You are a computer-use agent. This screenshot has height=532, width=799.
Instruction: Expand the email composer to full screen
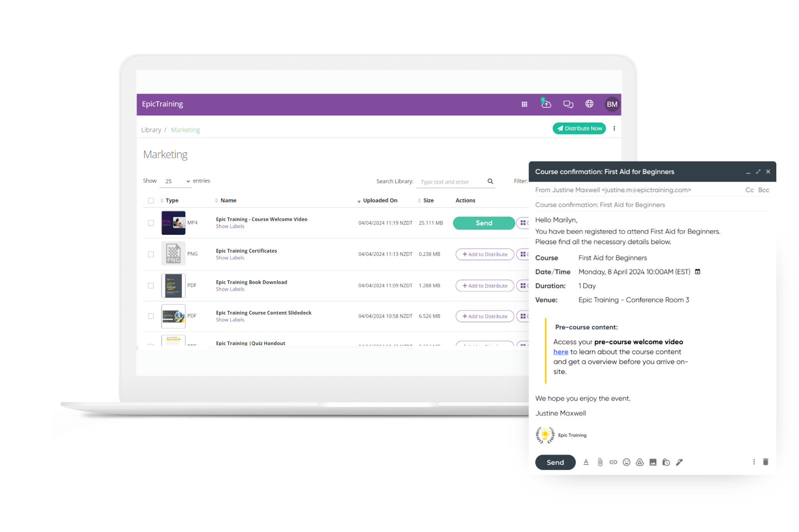click(x=758, y=172)
